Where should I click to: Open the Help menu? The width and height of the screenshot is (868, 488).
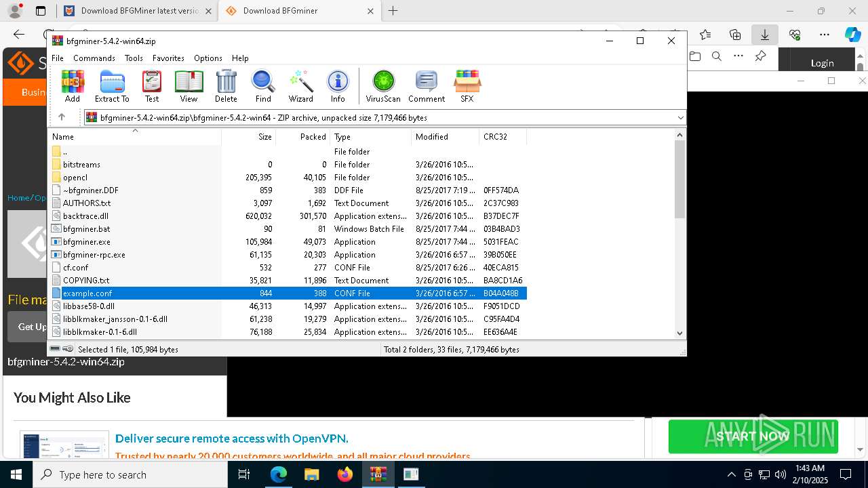pyautogui.click(x=240, y=58)
